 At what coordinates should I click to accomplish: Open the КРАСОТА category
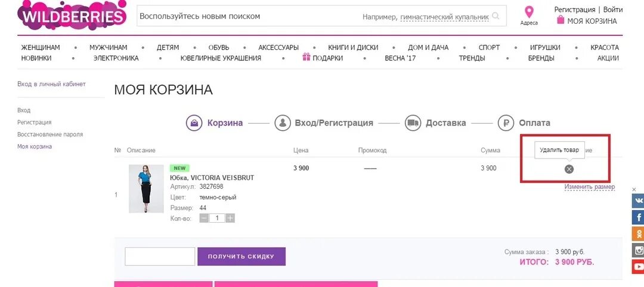[605, 48]
